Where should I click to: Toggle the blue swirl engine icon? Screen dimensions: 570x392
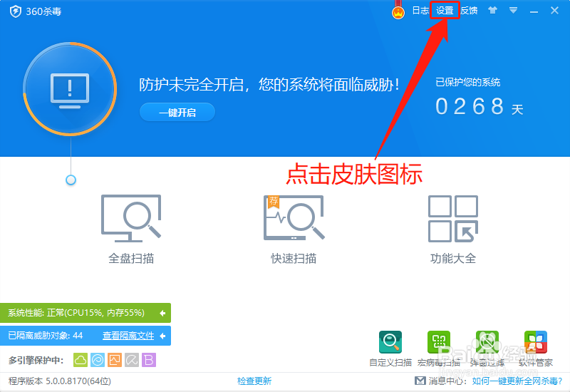point(98,360)
